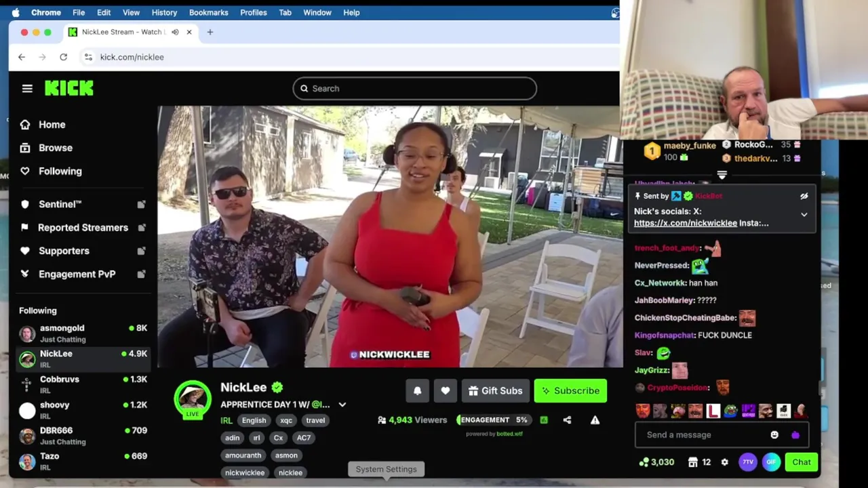Open external link next to Supporters
868x488 pixels.
(x=141, y=251)
